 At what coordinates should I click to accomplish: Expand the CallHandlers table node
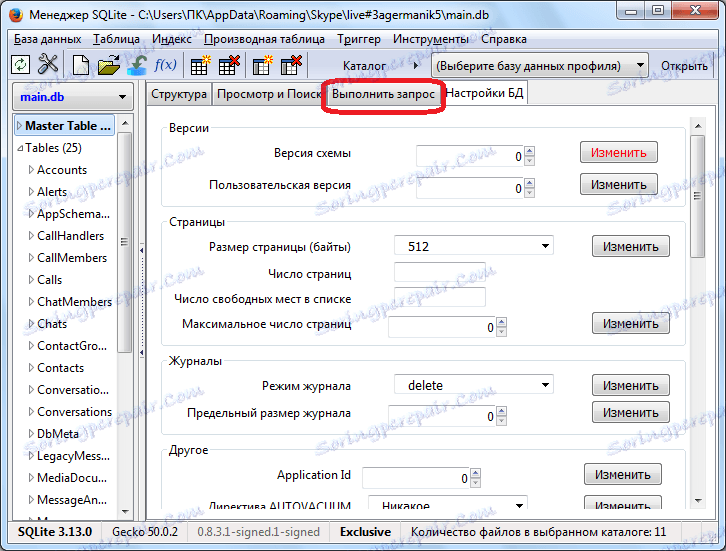pyautogui.click(x=31, y=236)
